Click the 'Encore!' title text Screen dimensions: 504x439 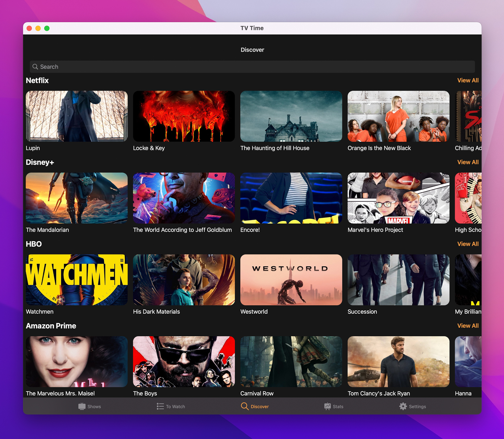click(x=250, y=230)
